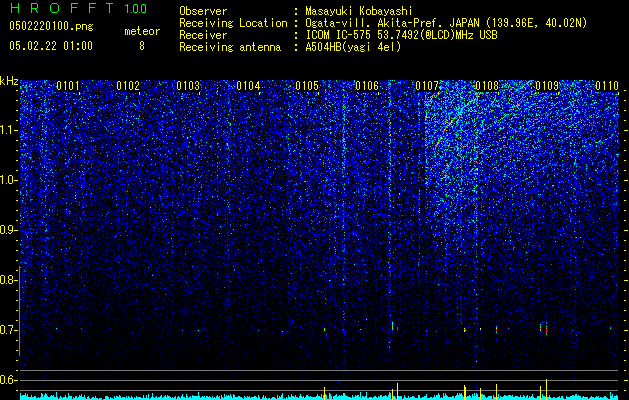Screen dimensions: 629x400
Task: Click the yellow power spike near 0105
Action: (x=325, y=394)
